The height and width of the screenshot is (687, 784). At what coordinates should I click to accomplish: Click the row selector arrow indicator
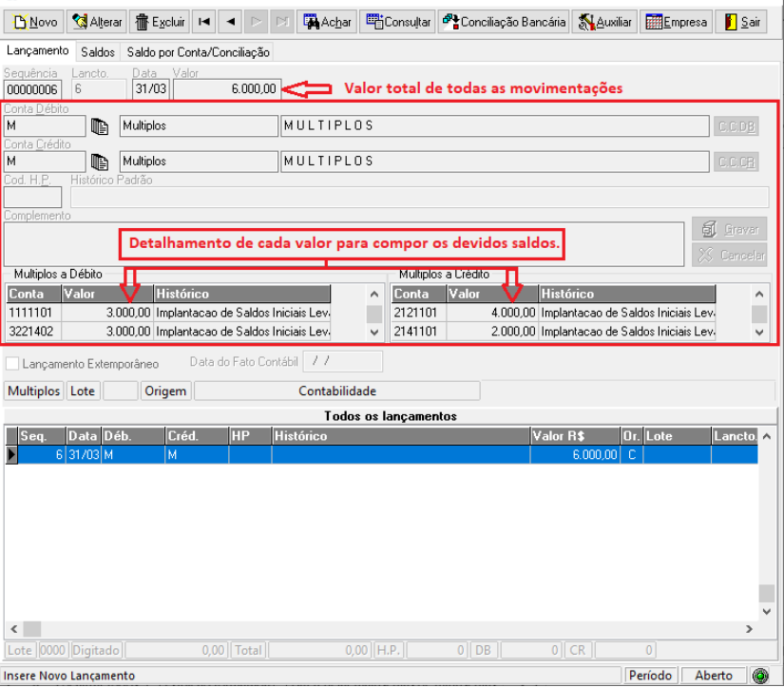click(x=11, y=455)
